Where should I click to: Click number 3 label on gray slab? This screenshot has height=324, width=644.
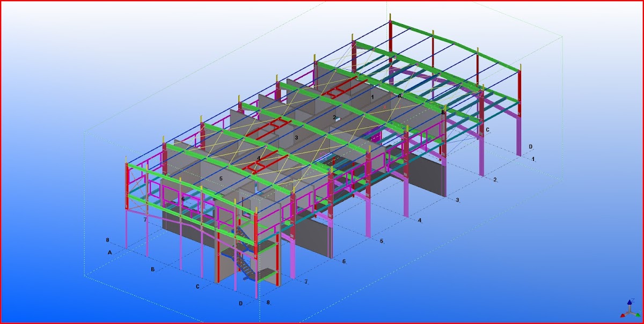296,138
